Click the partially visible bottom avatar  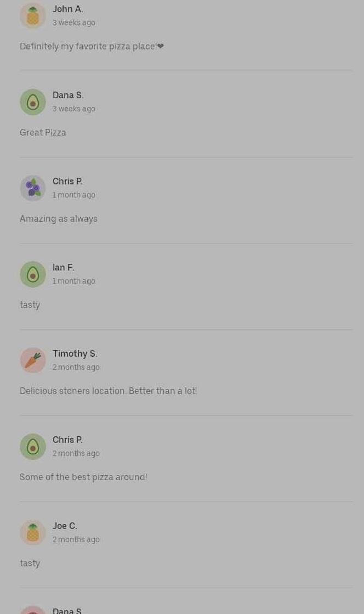click(x=33, y=610)
